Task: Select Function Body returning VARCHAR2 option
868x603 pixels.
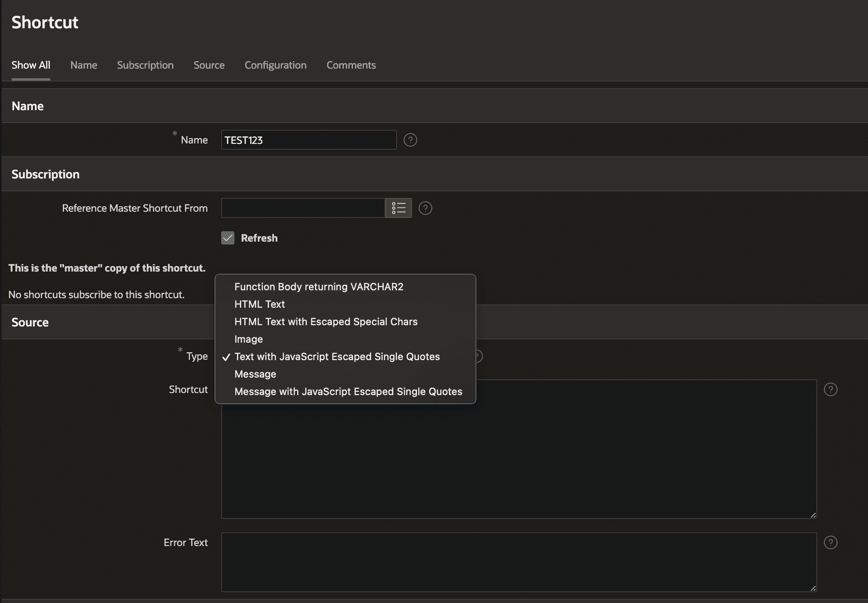Action: pyautogui.click(x=318, y=287)
